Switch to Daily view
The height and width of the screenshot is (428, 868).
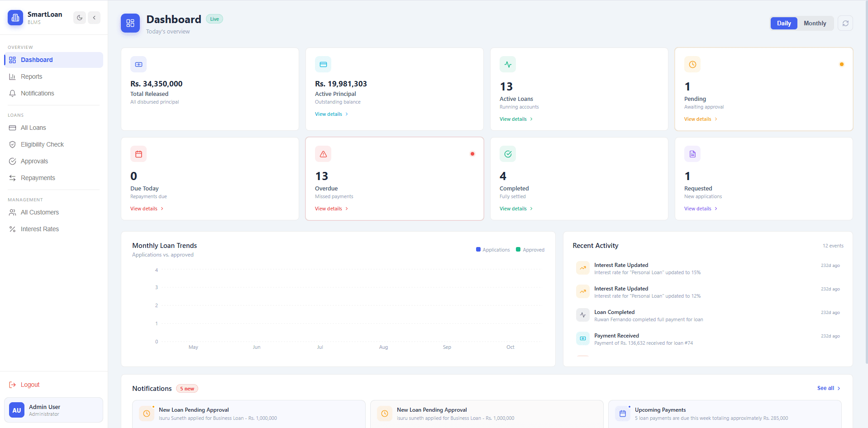click(x=784, y=23)
